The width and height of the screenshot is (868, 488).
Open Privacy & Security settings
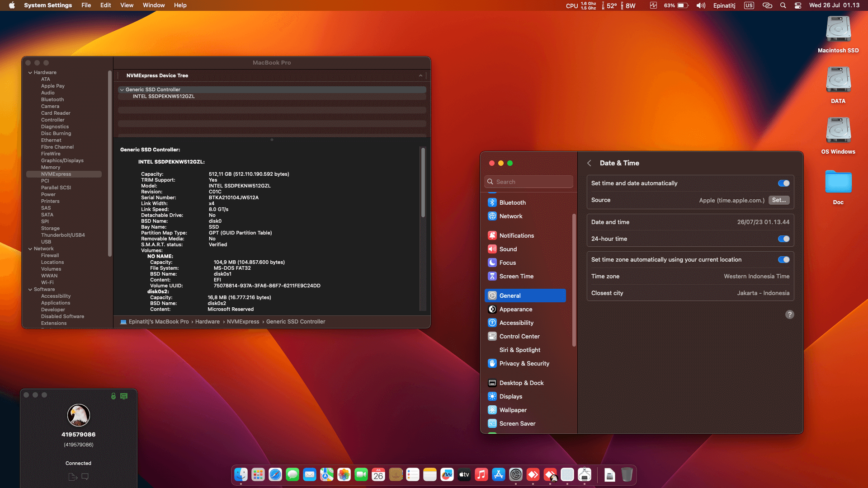coord(524,363)
